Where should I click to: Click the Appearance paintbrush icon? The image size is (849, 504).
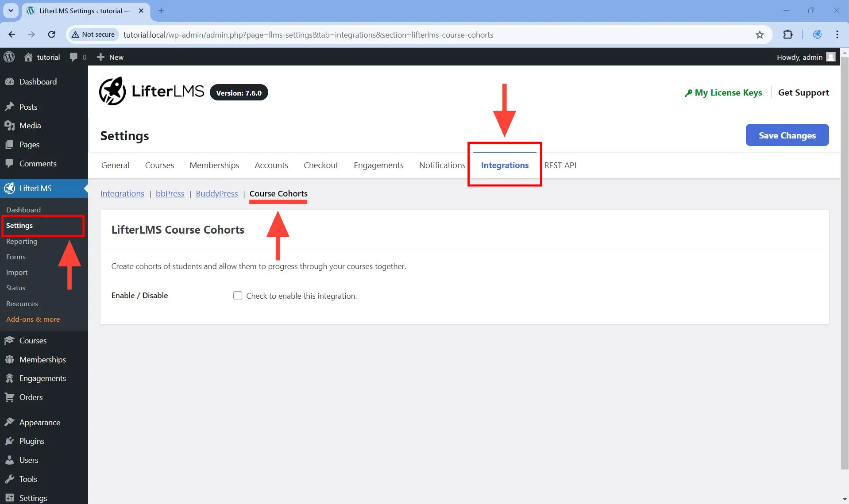pos(9,422)
